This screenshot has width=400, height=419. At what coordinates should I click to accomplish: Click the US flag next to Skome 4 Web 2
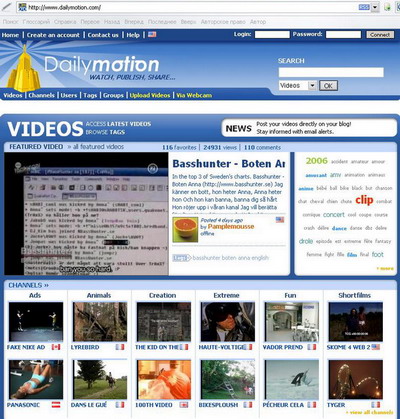coord(376,347)
